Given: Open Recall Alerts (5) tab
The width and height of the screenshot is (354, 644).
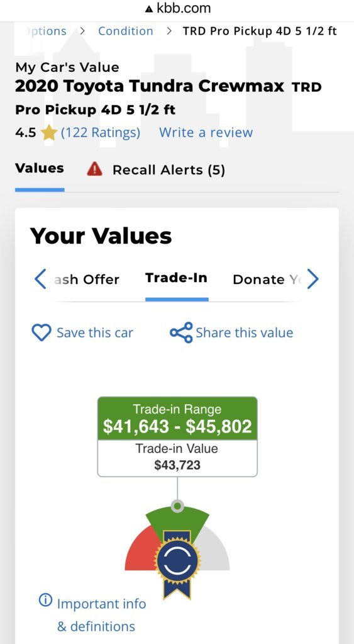Looking at the screenshot, I should coord(169,170).
